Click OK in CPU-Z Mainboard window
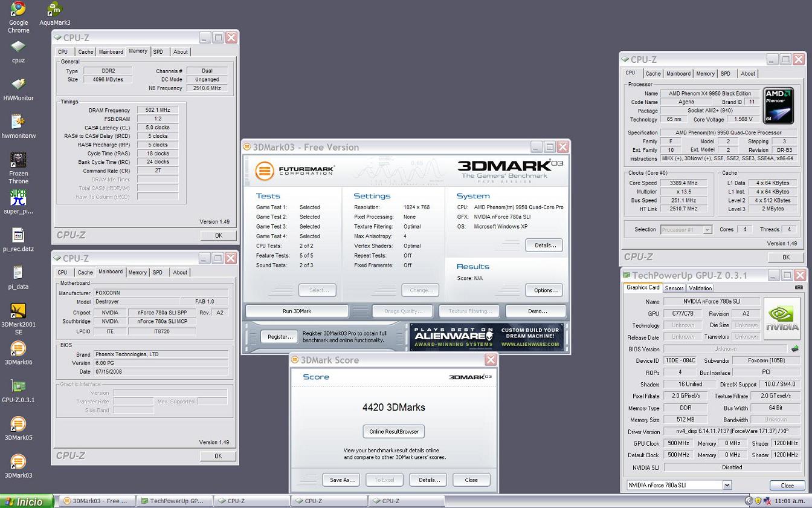812x508 pixels. click(217, 457)
